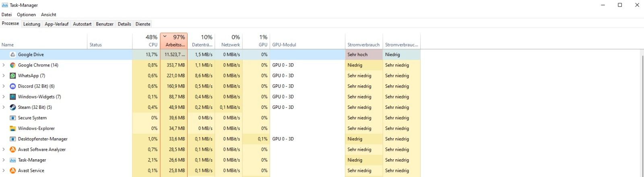Click the Steam process icon
The width and height of the screenshot is (644, 177).
pos(13,107)
